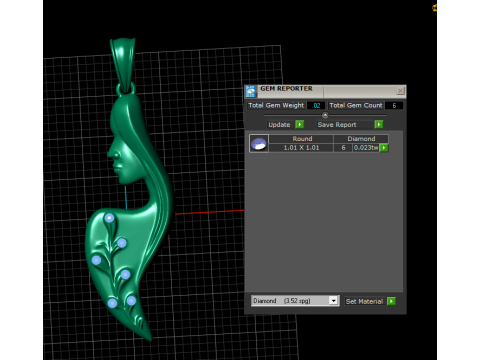Click the green arrow next to Save Report

click(x=379, y=124)
